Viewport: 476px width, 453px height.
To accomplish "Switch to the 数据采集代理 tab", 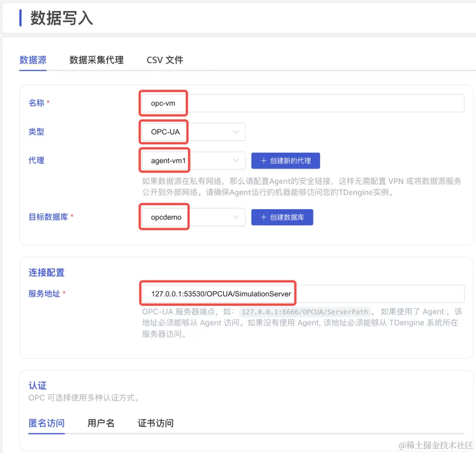I will click(x=96, y=60).
